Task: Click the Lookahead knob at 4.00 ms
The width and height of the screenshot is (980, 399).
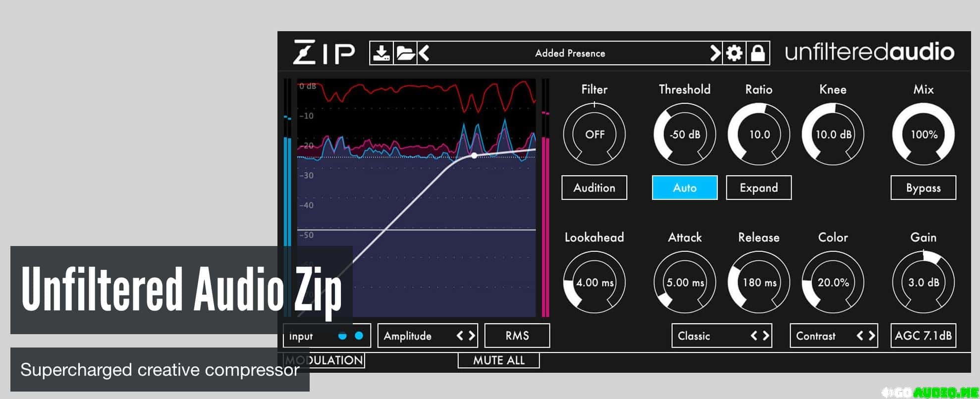Action: click(595, 282)
